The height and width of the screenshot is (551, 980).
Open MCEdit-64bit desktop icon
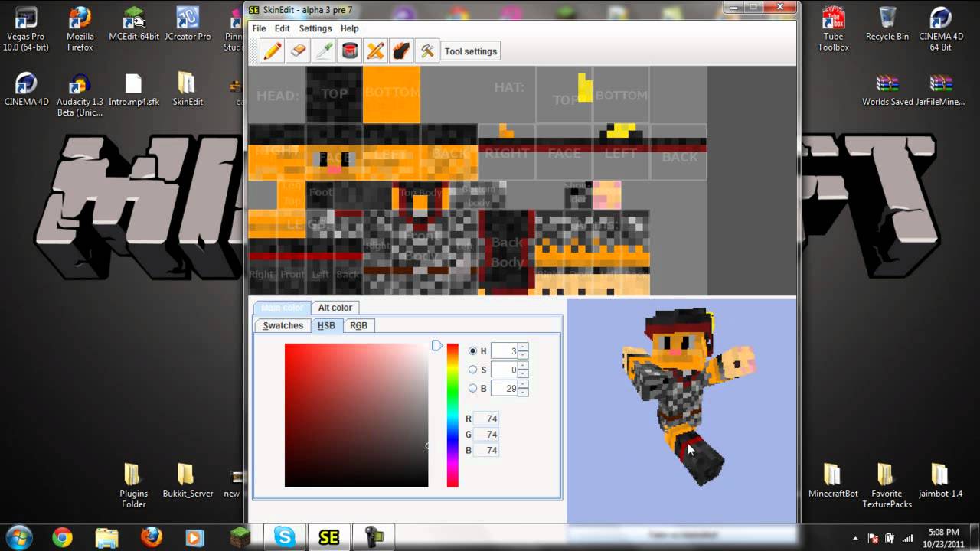(x=133, y=24)
